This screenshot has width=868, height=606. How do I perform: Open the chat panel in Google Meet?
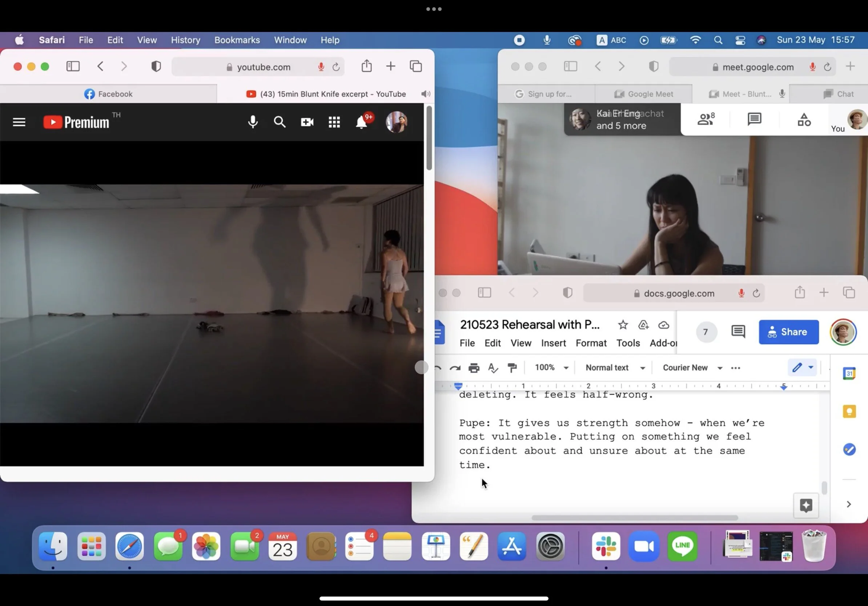click(x=754, y=119)
